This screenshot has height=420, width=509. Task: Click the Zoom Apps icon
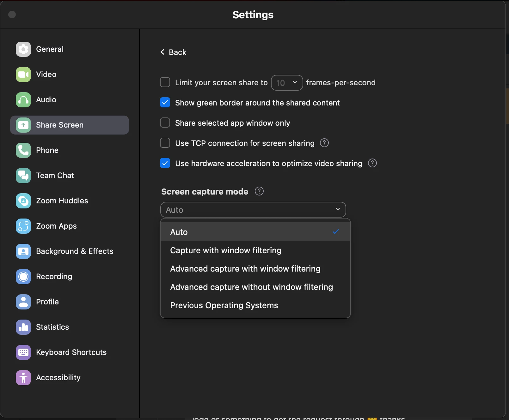pos(23,226)
